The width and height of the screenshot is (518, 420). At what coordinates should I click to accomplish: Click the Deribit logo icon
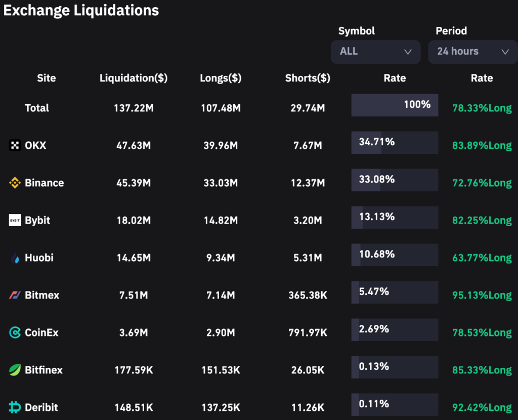pos(15,407)
